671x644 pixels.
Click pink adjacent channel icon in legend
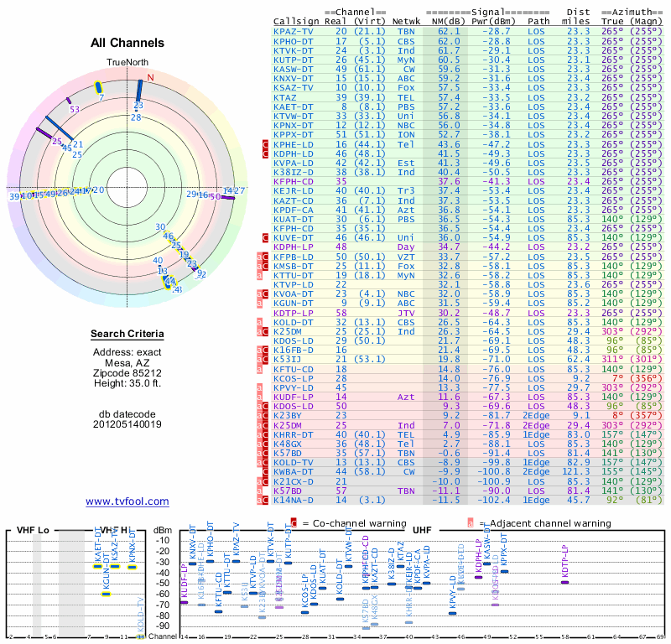click(x=471, y=523)
